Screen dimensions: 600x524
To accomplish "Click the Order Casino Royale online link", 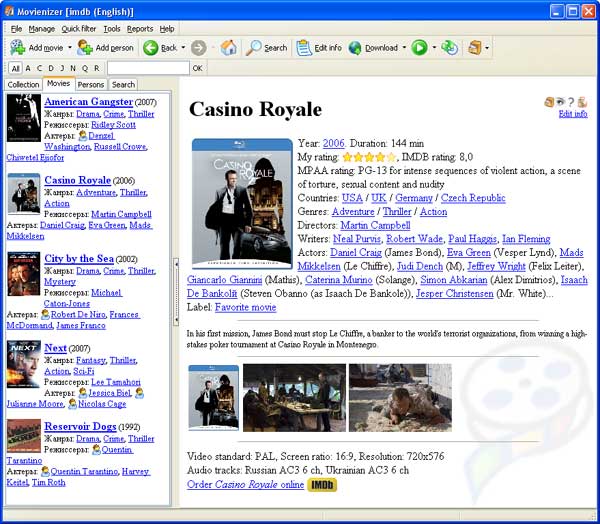I will [245, 484].
